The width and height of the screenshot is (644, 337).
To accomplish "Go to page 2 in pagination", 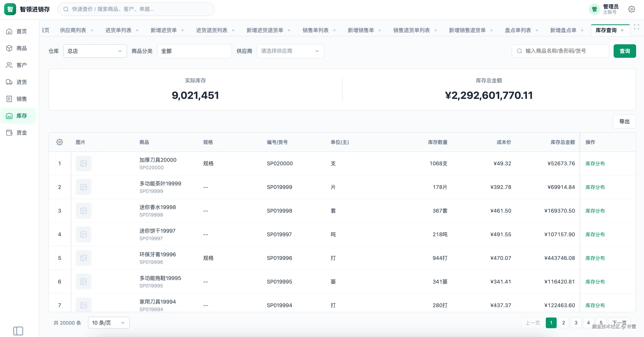I will [x=563, y=323].
